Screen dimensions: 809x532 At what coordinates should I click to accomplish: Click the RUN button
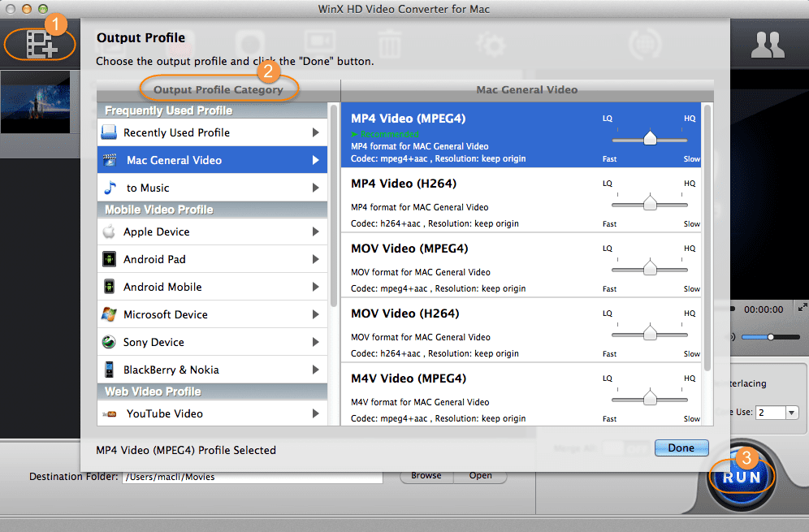(x=742, y=477)
